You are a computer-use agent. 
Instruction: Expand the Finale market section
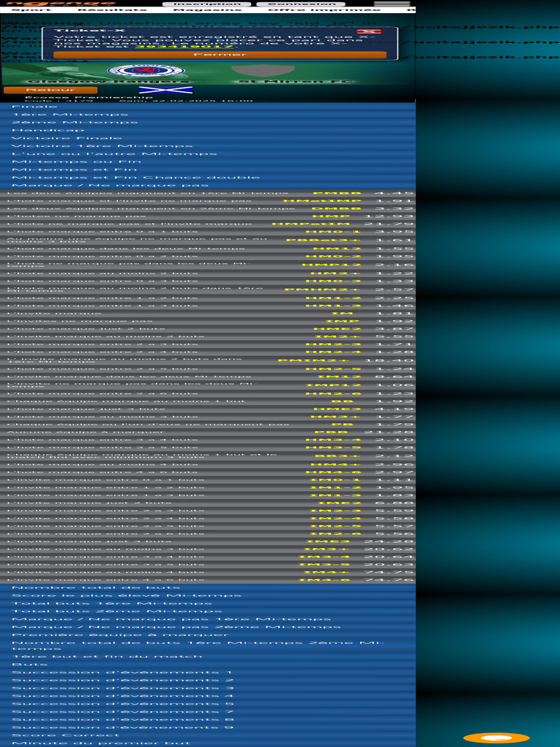click(208, 107)
